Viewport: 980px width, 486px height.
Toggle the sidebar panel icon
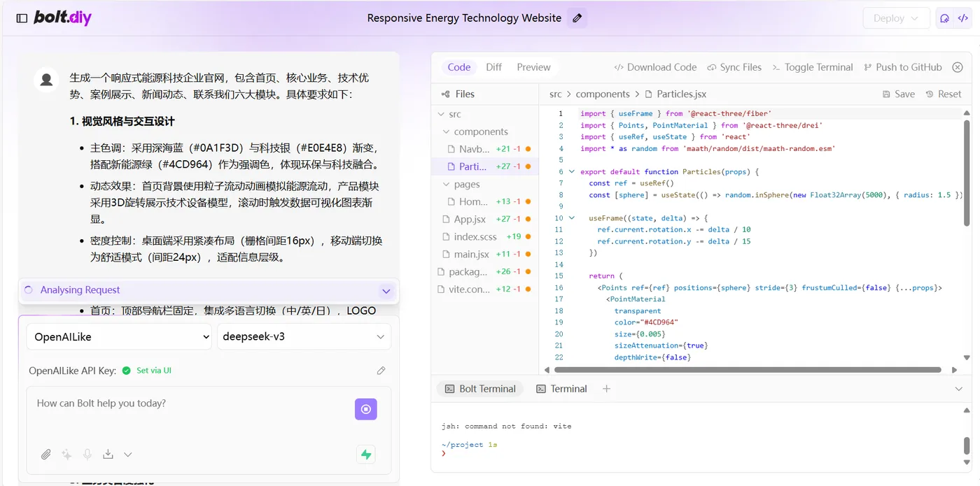point(22,18)
